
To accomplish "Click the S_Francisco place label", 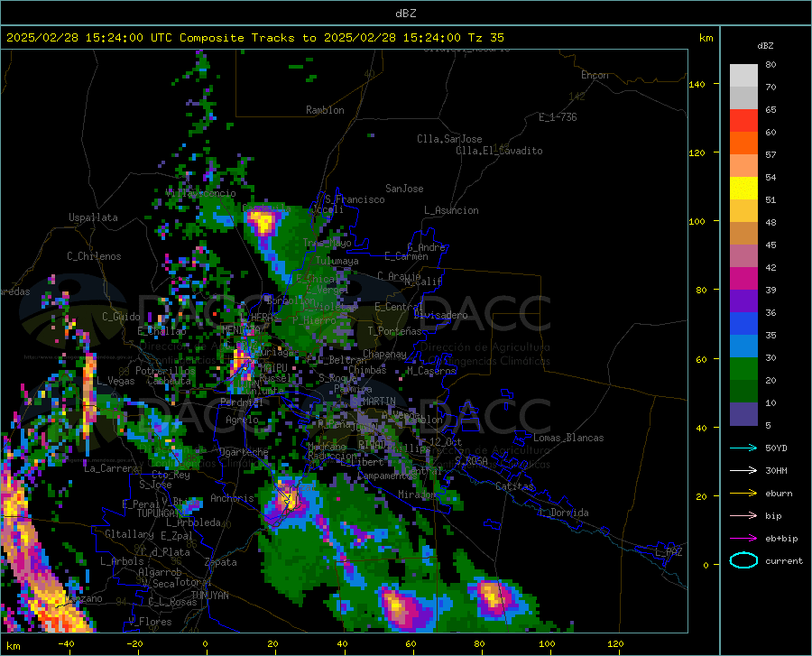I will (355, 199).
